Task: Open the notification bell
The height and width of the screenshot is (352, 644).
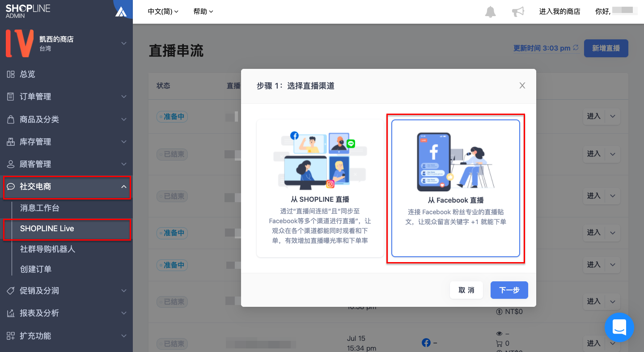Action: tap(491, 12)
